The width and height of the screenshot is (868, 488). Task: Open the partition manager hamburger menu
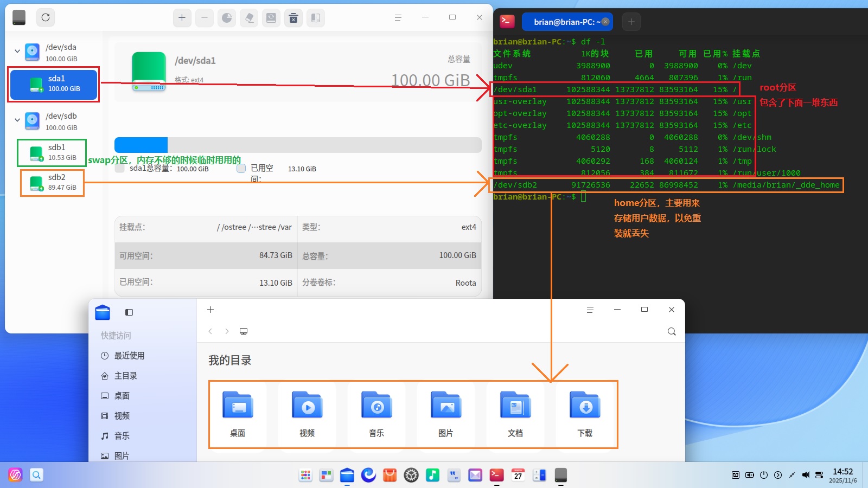(398, 17)
